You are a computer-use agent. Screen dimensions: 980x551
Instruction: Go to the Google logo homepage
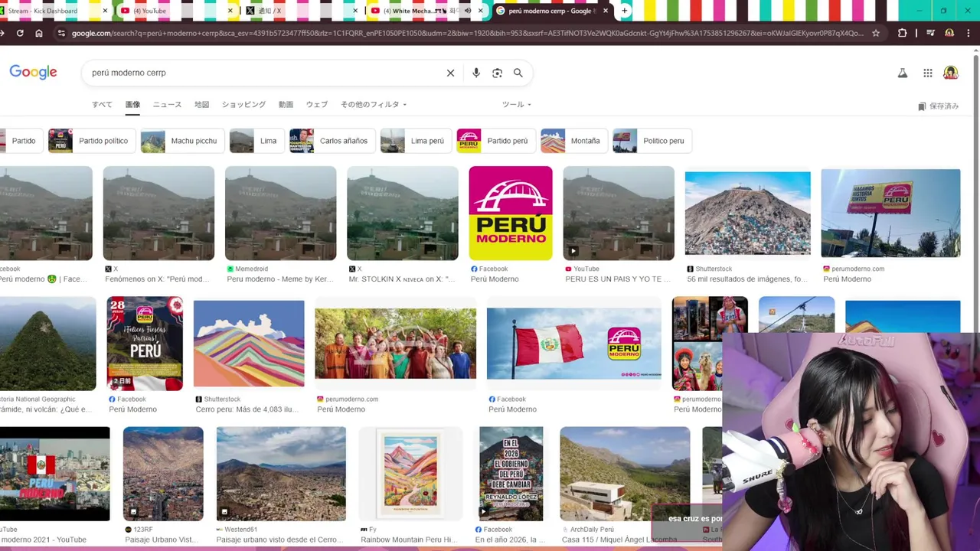tap(33, 72)
